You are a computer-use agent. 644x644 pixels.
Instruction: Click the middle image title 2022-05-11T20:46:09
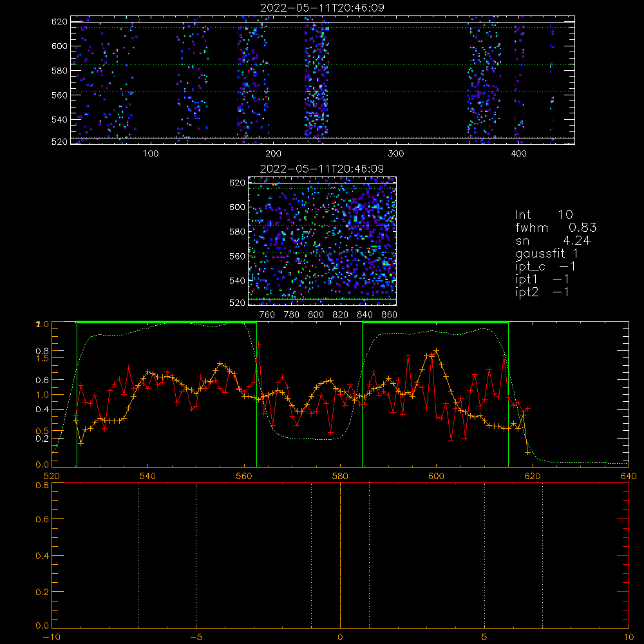pos(322,169)
